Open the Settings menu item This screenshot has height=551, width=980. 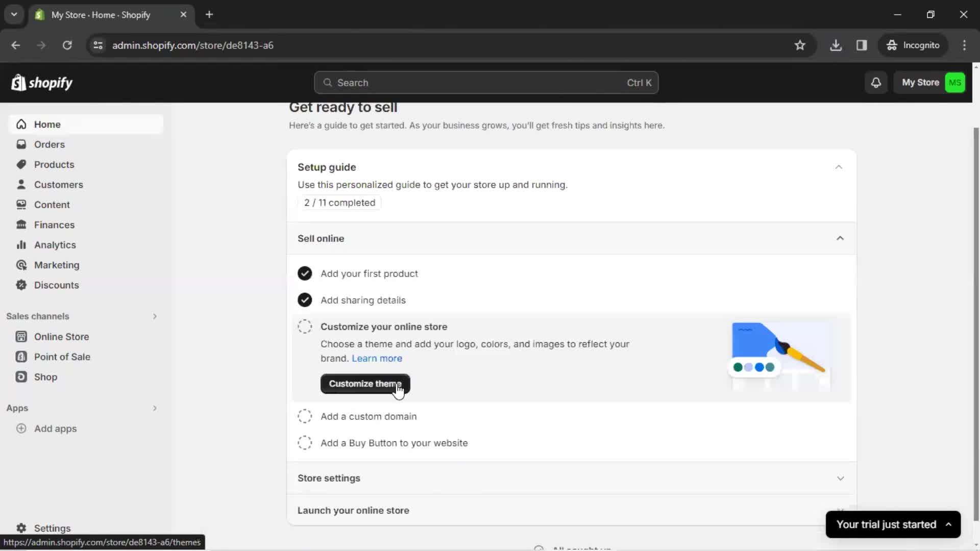(52, 528)
